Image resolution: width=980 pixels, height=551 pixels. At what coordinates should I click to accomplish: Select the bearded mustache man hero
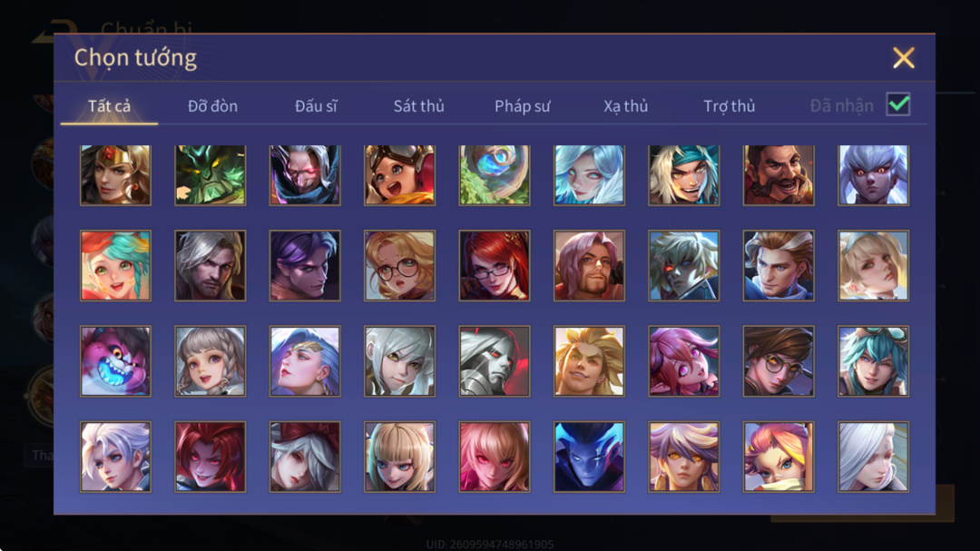779,175
